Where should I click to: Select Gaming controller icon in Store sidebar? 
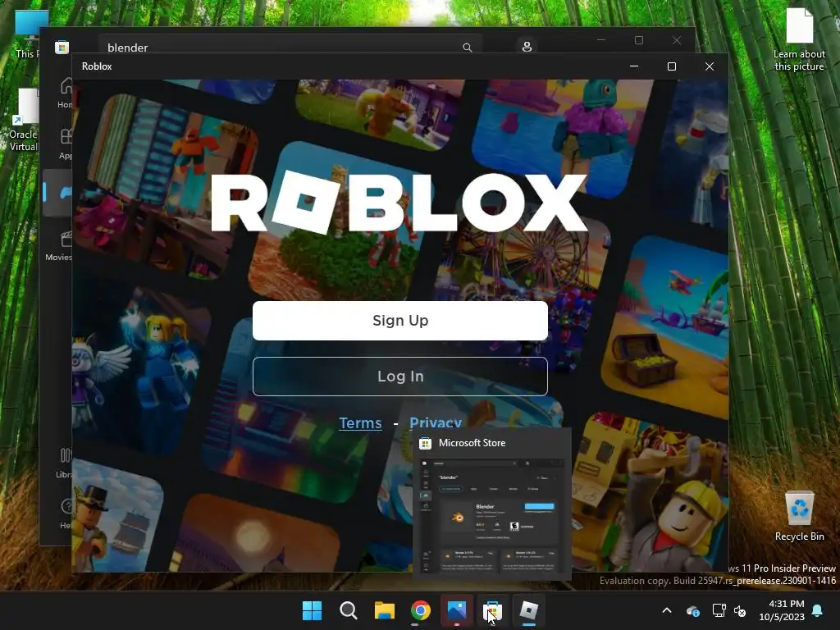pos(58,193)
